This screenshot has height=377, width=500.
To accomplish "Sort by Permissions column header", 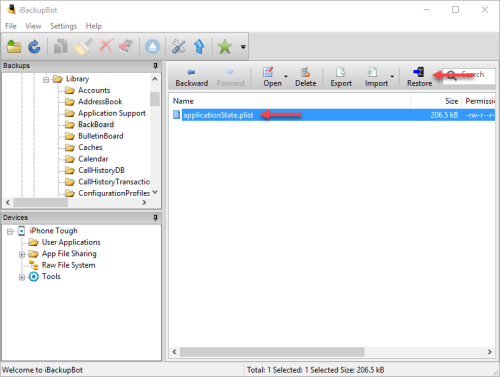I will click(x=479, y=101).
